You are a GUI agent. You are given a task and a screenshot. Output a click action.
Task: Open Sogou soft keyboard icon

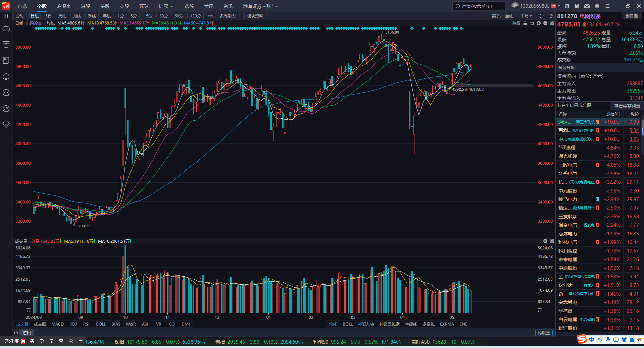click(616, 340)
